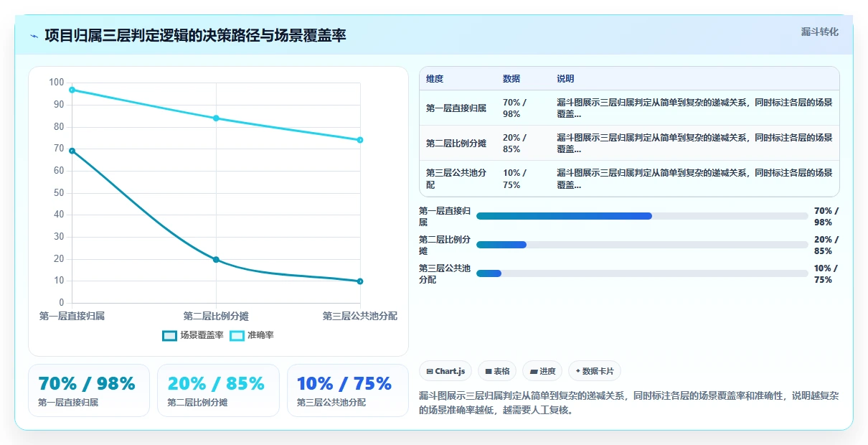Click the 第一层直接归属 progress row label

(445, 217)
